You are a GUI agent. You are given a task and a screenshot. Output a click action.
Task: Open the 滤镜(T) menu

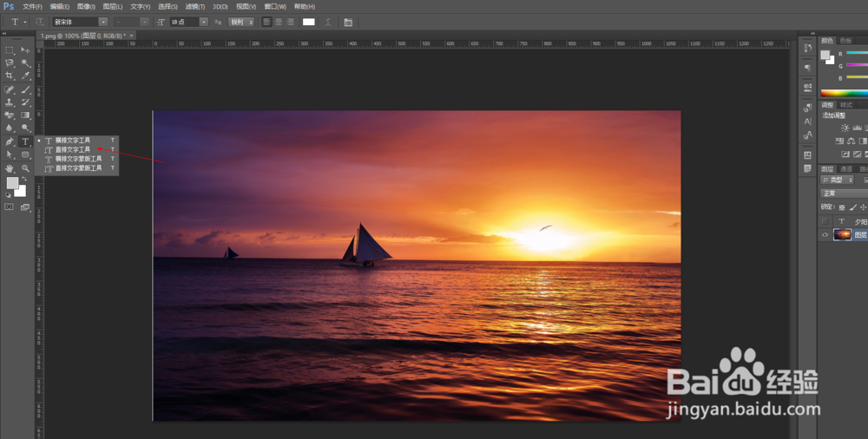tap(194, 7)
